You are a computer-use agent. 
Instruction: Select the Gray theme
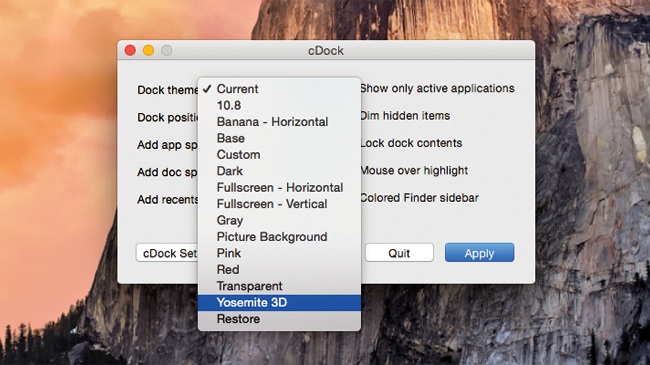coord(279,220)
